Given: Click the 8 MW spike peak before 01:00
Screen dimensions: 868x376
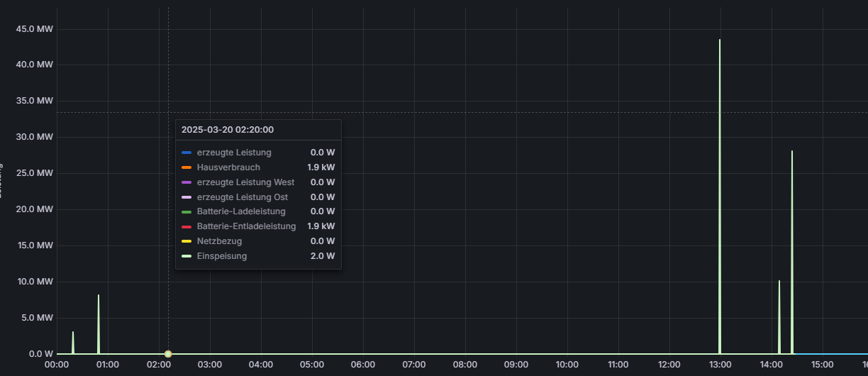Looking at the screenshot, I should [x=99, y=296].
